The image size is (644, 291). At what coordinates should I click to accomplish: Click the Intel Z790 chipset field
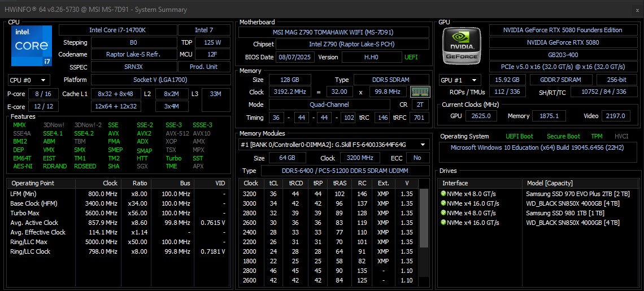click(353, 44)
